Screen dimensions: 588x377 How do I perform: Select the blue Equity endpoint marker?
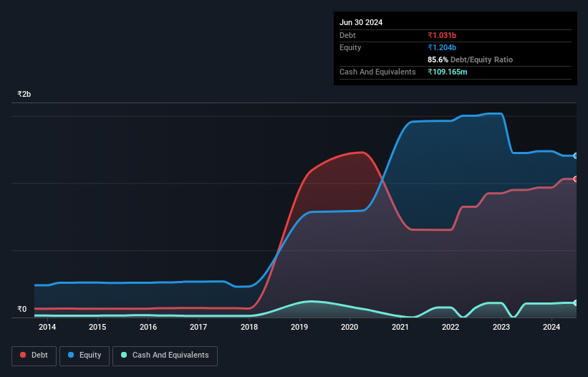point(576,156)
